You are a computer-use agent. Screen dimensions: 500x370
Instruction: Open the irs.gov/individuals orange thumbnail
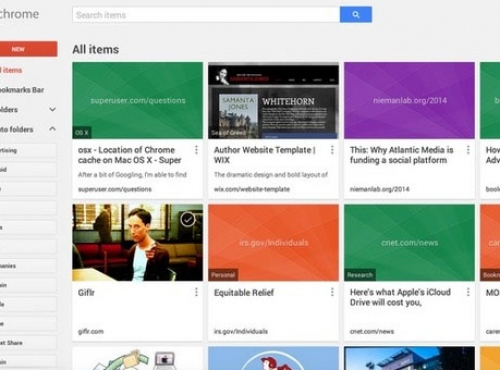click(x=274, y=243)
